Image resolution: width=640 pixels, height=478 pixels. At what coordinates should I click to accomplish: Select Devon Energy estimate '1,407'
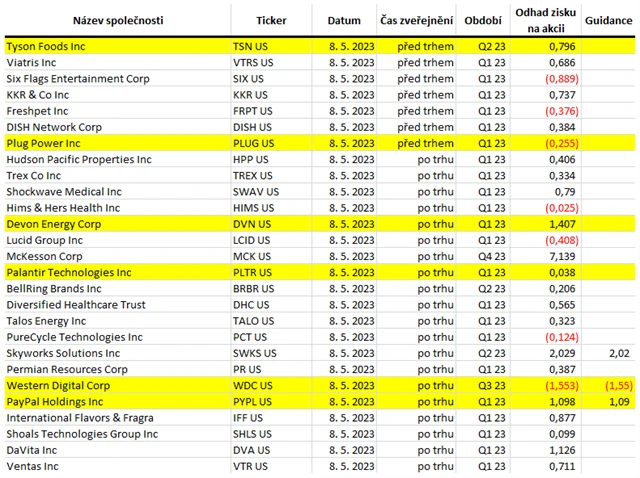[562, 224]
